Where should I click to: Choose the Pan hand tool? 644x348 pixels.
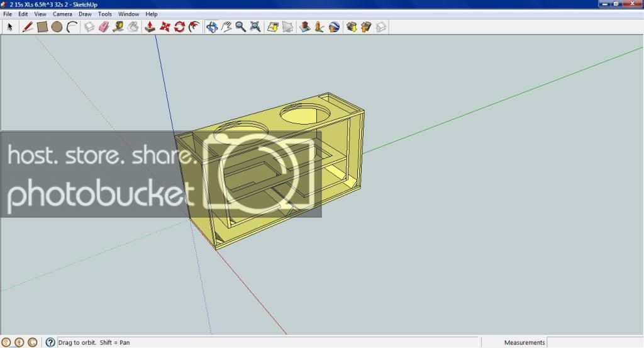coord(226,27)
